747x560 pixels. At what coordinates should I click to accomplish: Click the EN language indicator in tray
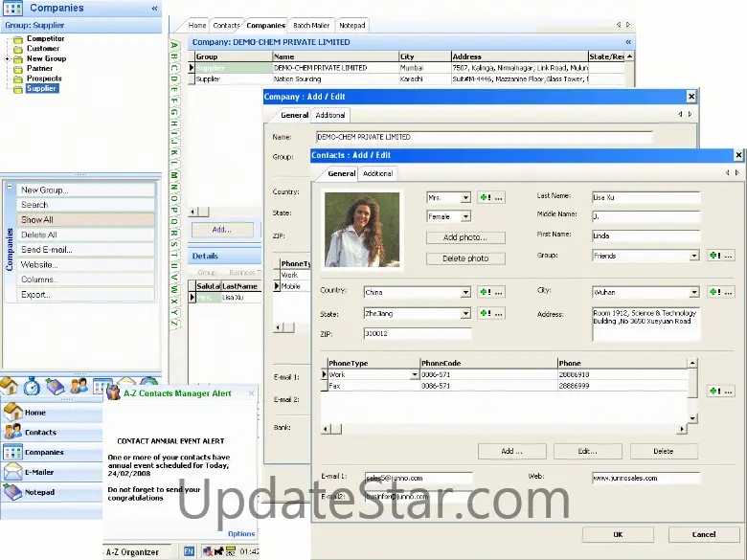tap(189, 551)
